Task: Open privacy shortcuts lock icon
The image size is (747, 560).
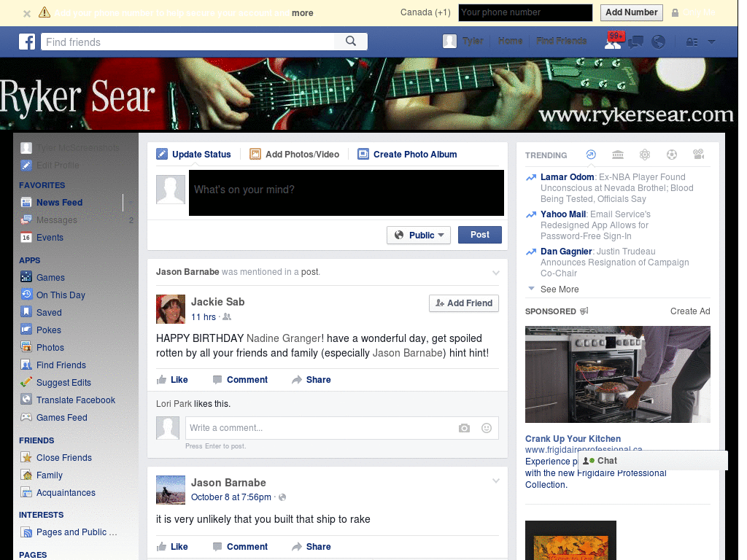Action: [x=692, y=42]
